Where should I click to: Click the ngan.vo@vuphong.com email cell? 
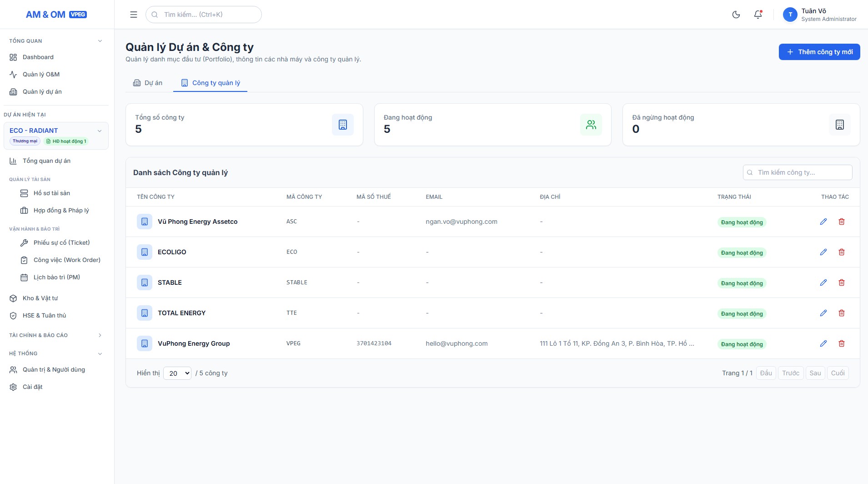point(462,222)
